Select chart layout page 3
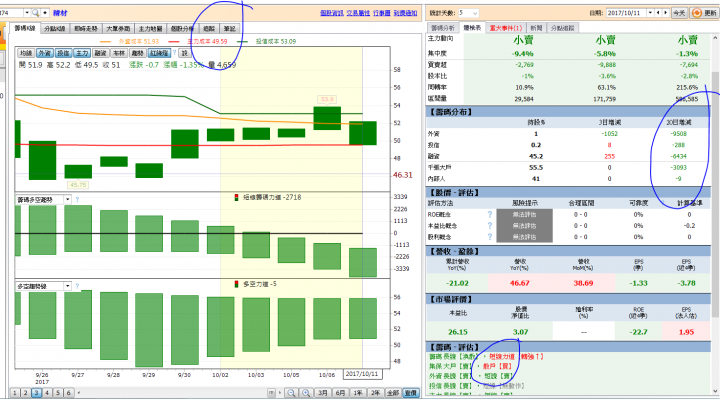 point(36,393)
